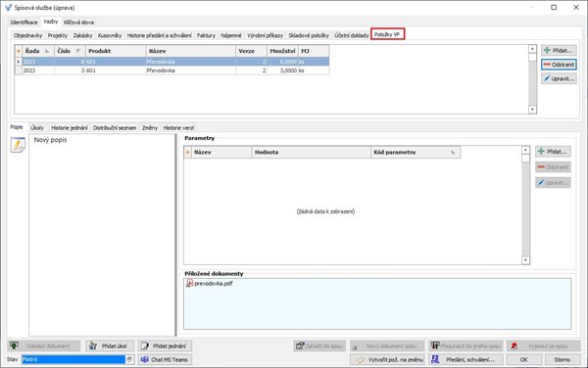Open the Historie verzí tab

178,127
